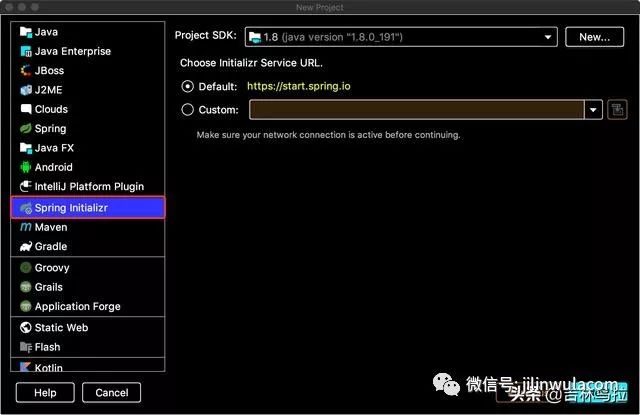Click the J2ME label
Image resolution: width=640 pixels, height=415 pixels.
(49, 90)
